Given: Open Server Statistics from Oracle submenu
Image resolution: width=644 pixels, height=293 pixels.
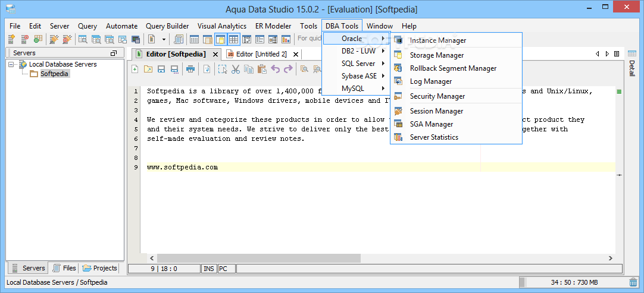Looking at the screenshot, I should click(457, 137).
